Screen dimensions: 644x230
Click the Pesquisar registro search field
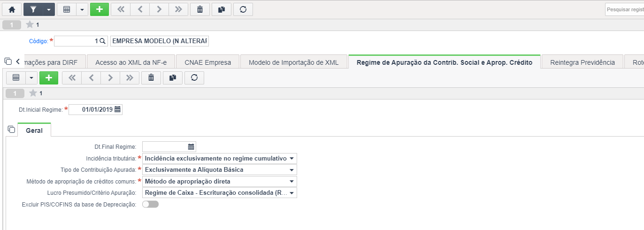point(624,9)
